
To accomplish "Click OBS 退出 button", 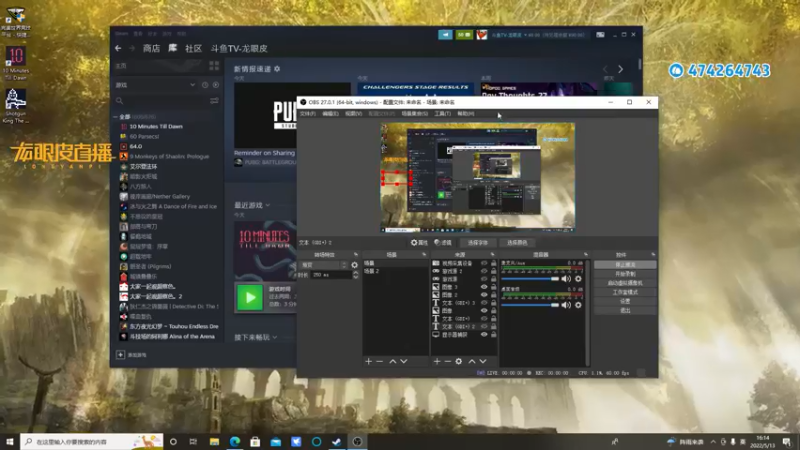I will [625, 311].
